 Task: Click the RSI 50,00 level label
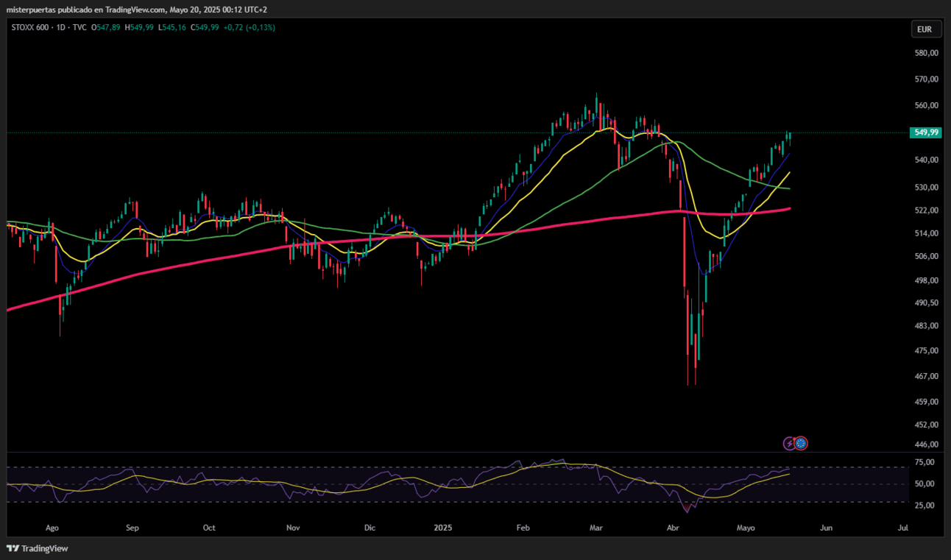[924, 483]
